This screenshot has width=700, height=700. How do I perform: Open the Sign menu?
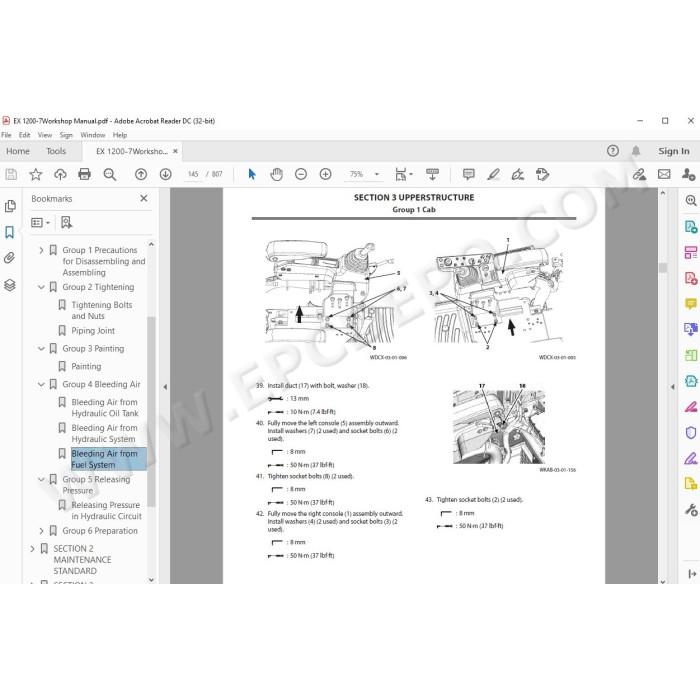click(x=66, y=135)
